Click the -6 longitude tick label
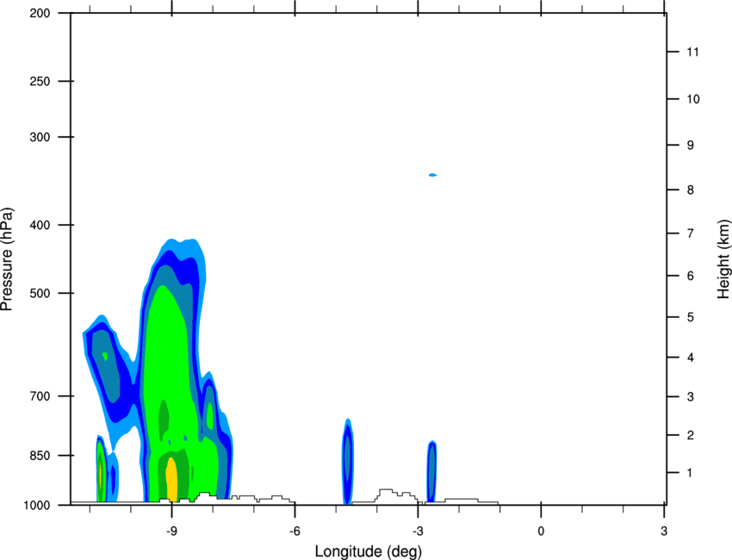This screenshot has height=560, width=732. (x=295, y=532)
